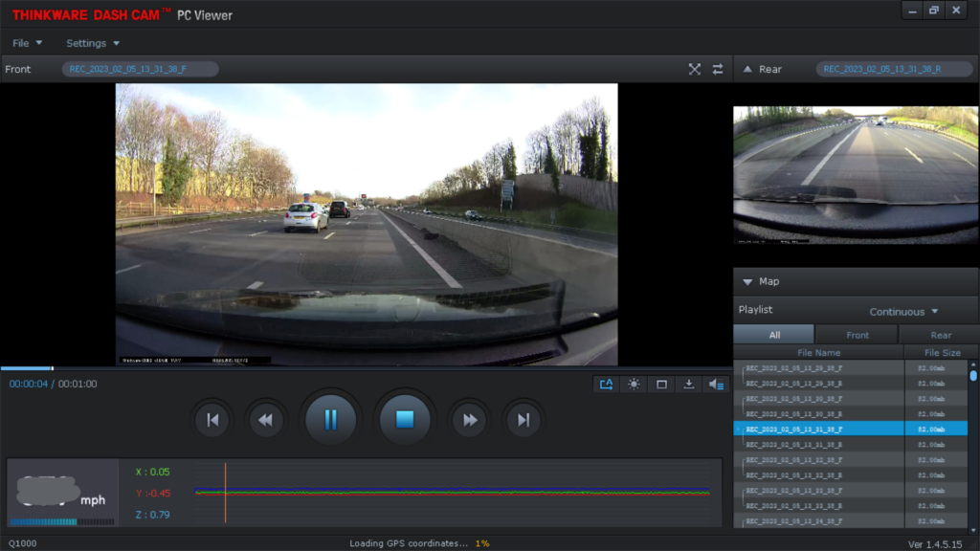980x551 pixels.
Task: Click the rewind button
Action: coord(266,421)
